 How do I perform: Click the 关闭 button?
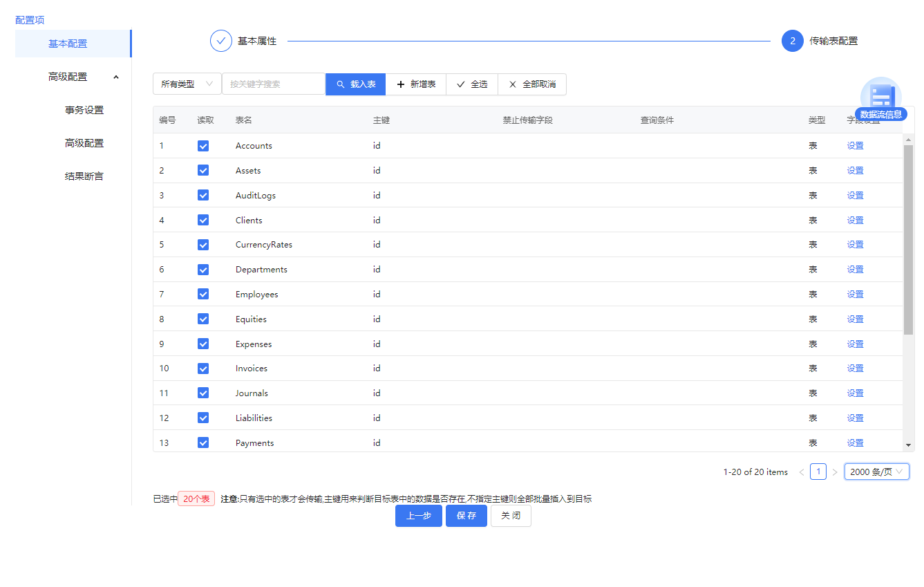tap(511, 516)
